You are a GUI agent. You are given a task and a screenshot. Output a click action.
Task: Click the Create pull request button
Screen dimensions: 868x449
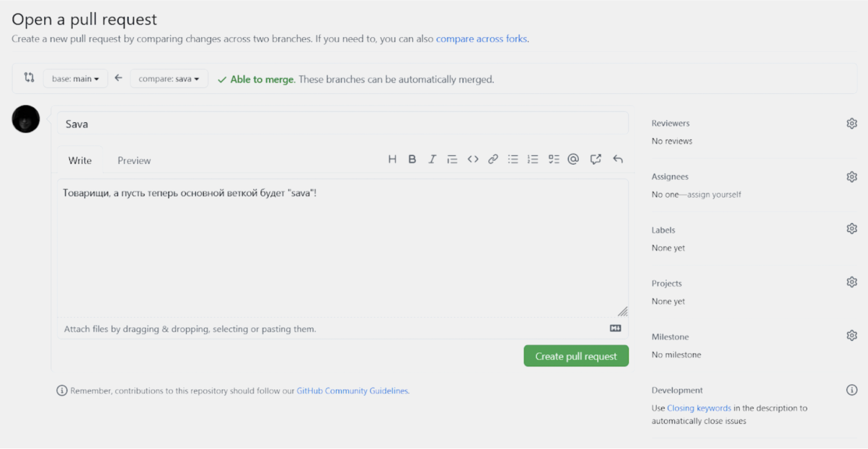576,356
